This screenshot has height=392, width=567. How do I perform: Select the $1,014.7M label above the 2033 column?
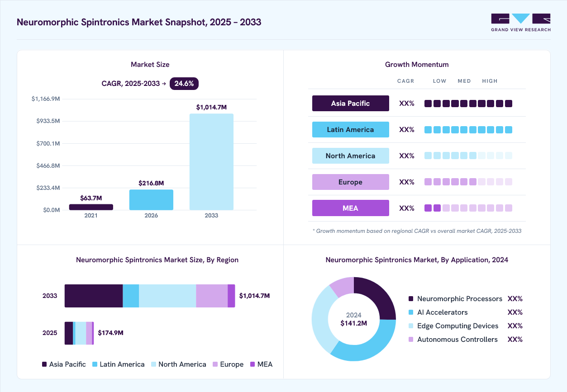coord(211,107)
